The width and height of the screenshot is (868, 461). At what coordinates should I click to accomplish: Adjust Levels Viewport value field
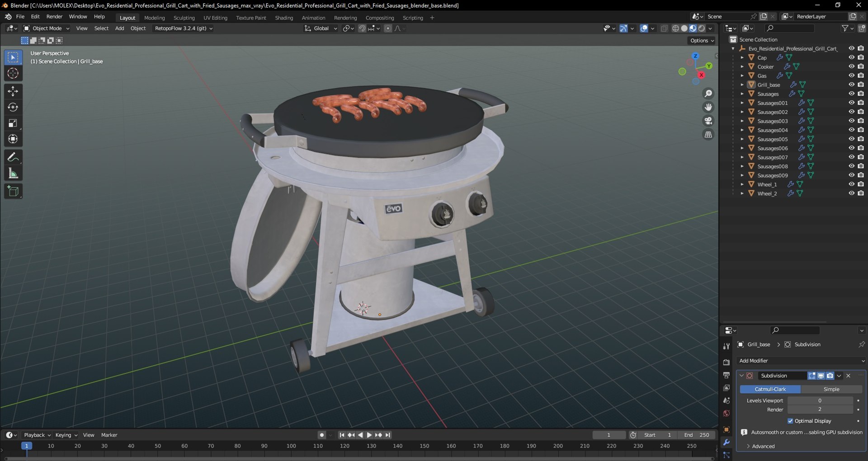820,400
